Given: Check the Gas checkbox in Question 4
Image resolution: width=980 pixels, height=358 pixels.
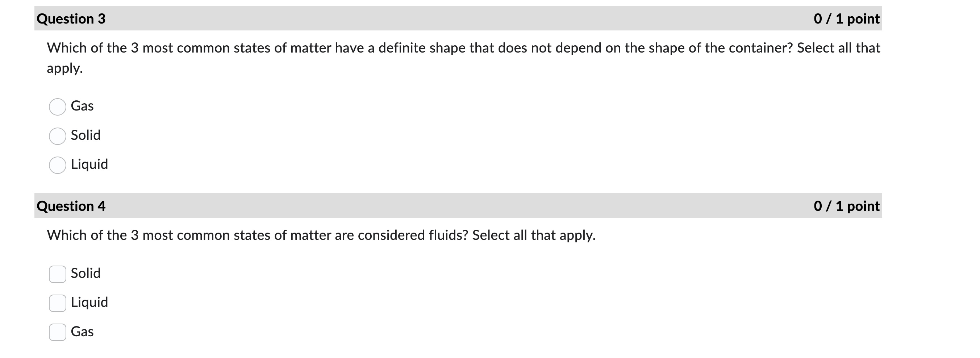Looking at the screenshot, I should pos(58,332).
